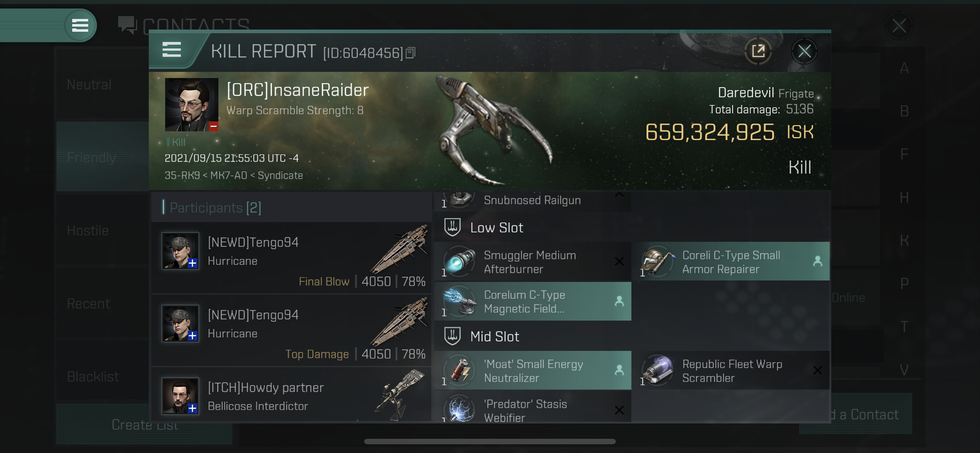
Task: Select the Republic Fleet Warp Scrambler icon
Action: [658, 371]
